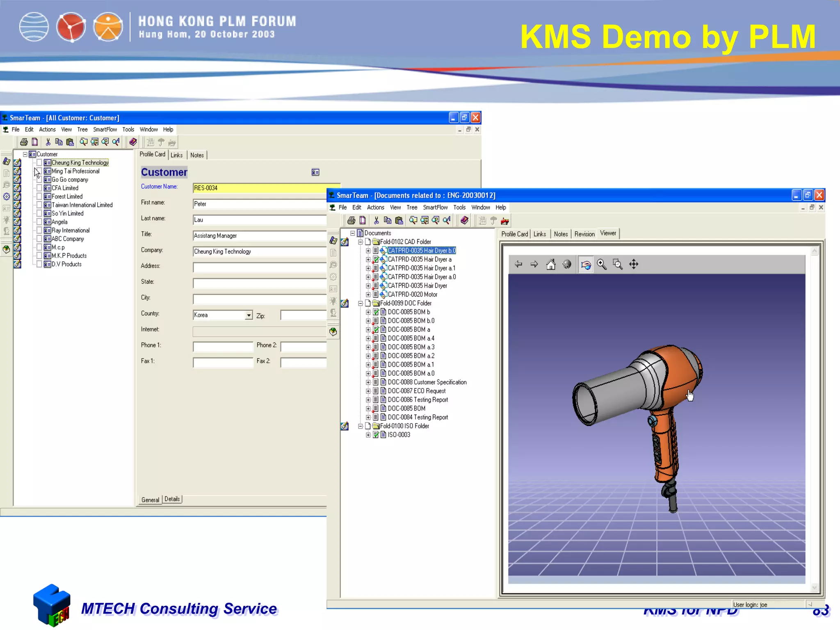Expand DOC-0088 Customer Specification node
This screenshot has height=630, width=840.
[x=368, y=382]
